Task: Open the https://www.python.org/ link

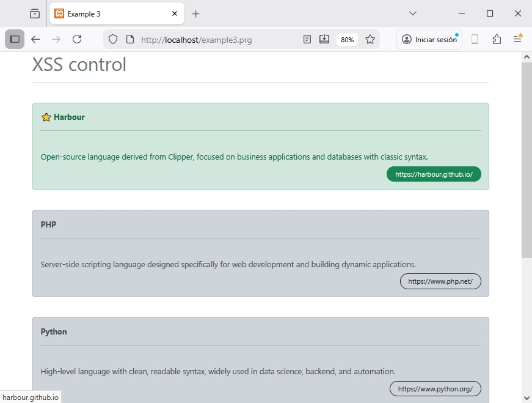Action: 435,389
